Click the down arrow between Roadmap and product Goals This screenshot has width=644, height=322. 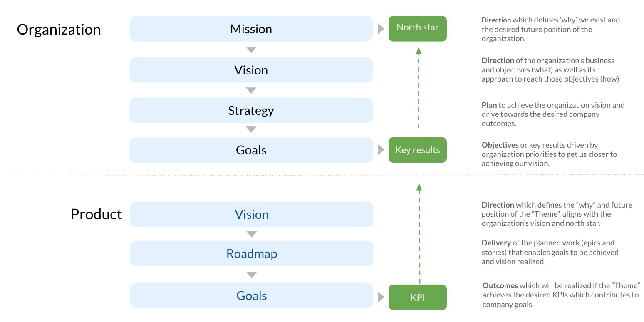[251, 275]
